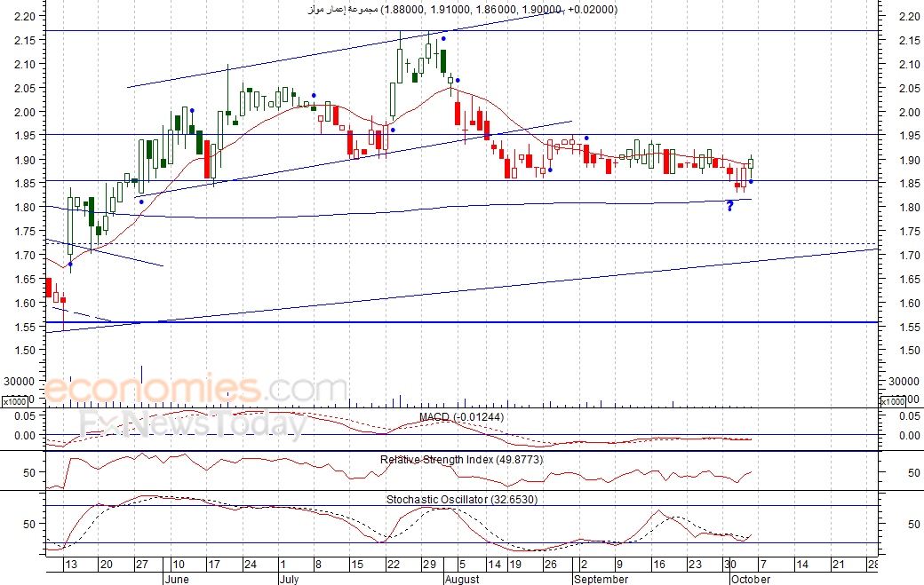Click 1.55 on the left price axis

tap(25, 327)
